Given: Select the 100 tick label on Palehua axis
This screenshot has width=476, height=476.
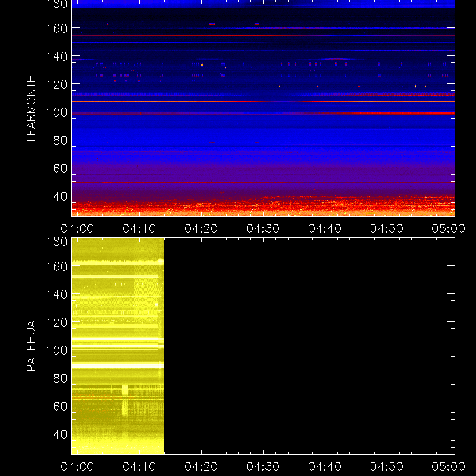Looking at the screenshot, I should tap(57, 350).
